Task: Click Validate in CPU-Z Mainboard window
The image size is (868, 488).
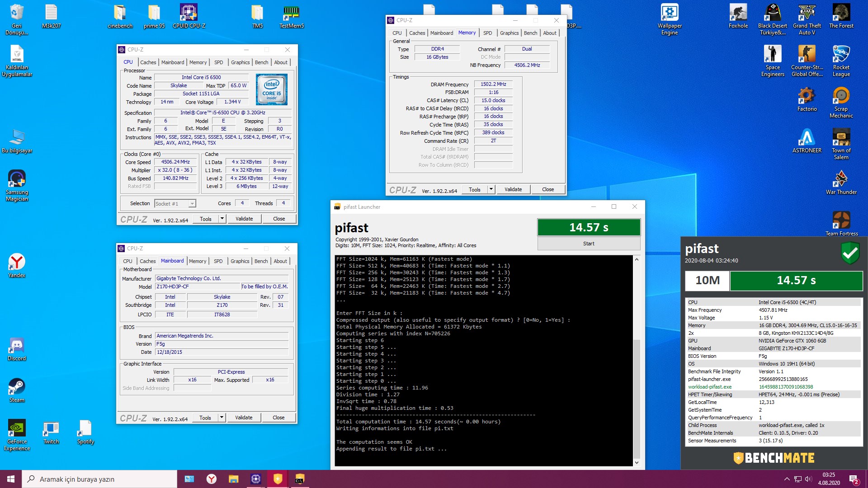Action: pos(244,418)
